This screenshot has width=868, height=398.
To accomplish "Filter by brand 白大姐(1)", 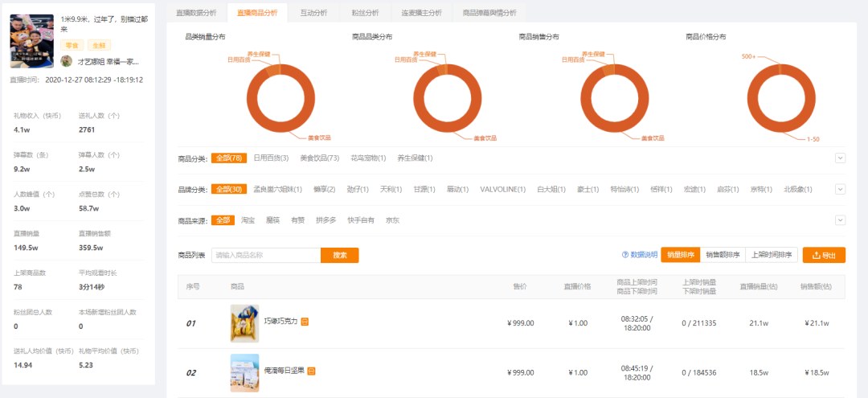I will [551, 189].
